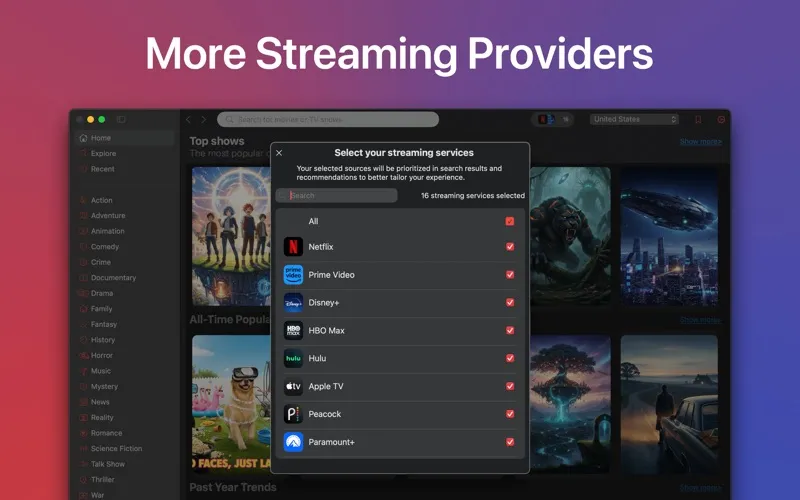The height and width of the screenshot is (500, 800).
Task: Click the movies or TV shows search bar
Action: pos(328,119)
